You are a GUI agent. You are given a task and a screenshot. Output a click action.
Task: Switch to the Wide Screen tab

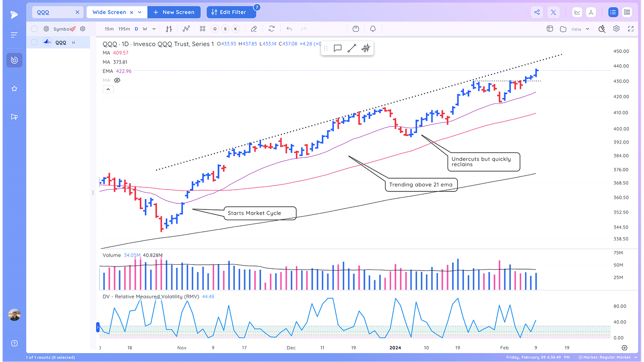click(109, 12)
